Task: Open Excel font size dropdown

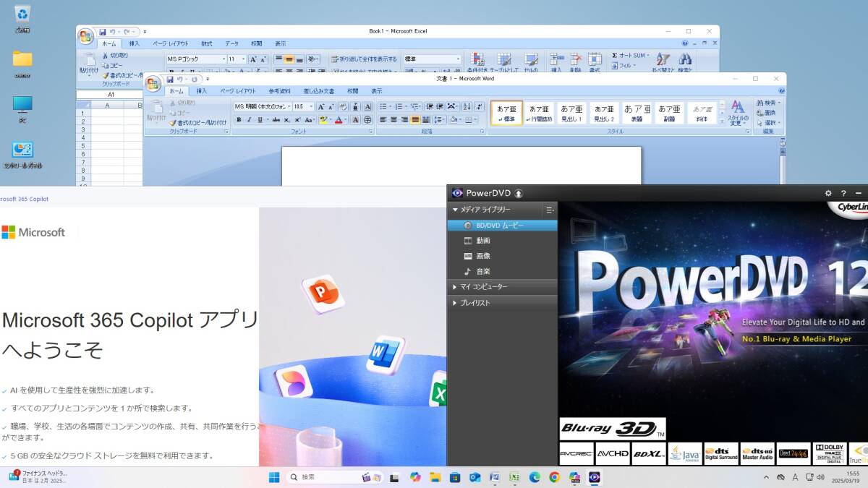Action: click(x=244, y=59)
